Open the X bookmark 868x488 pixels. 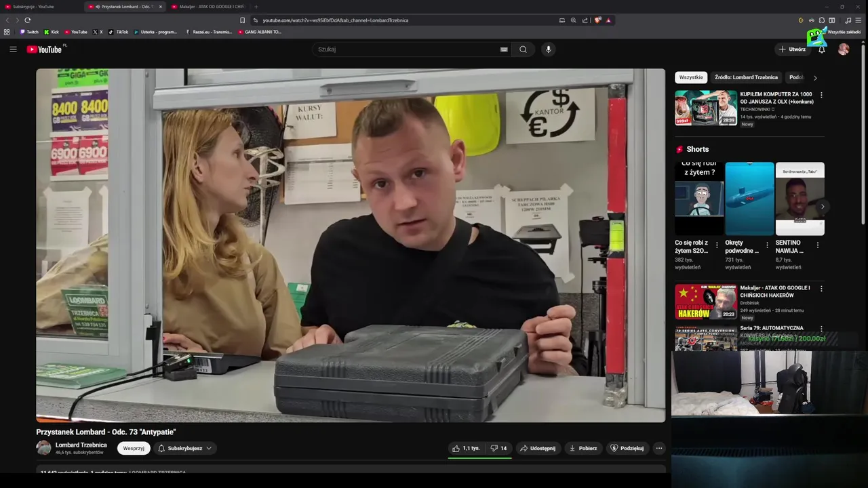(98, 32)
